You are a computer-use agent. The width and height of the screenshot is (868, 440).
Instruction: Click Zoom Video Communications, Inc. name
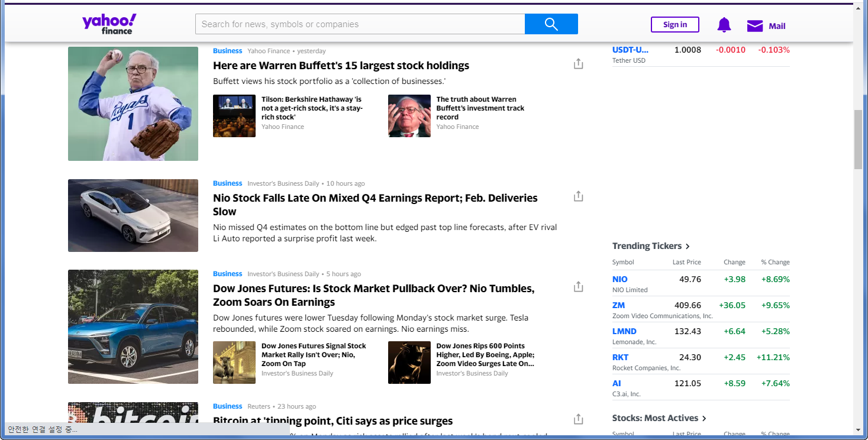pyautogui.click(x=663, y=316)
